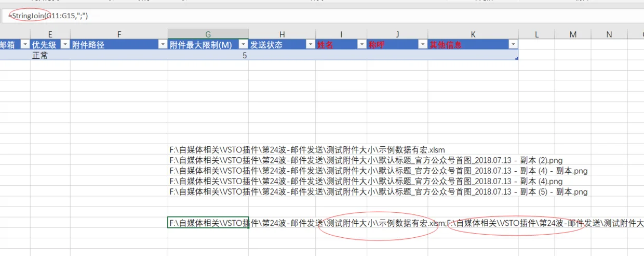
Task: Select the path cell ending in 副本 (5) - 副本.png
Action: point(208,191)
